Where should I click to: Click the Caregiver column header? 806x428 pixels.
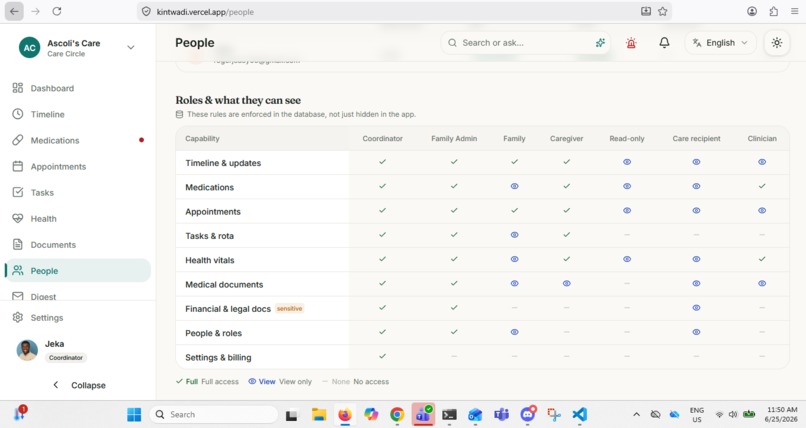coord(566,139)
